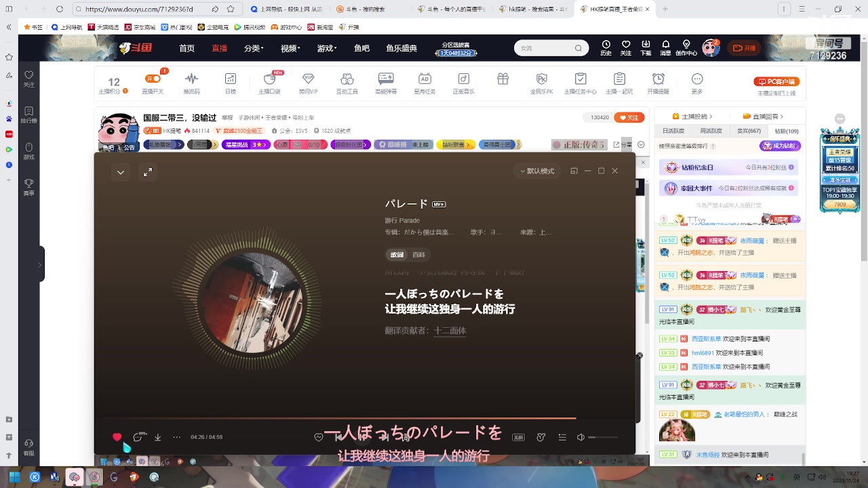The width and height of the screenshot is (868, 488).
Task: Open the 高能弹幕 danmaku icon
Action: (x=386, y=83)
